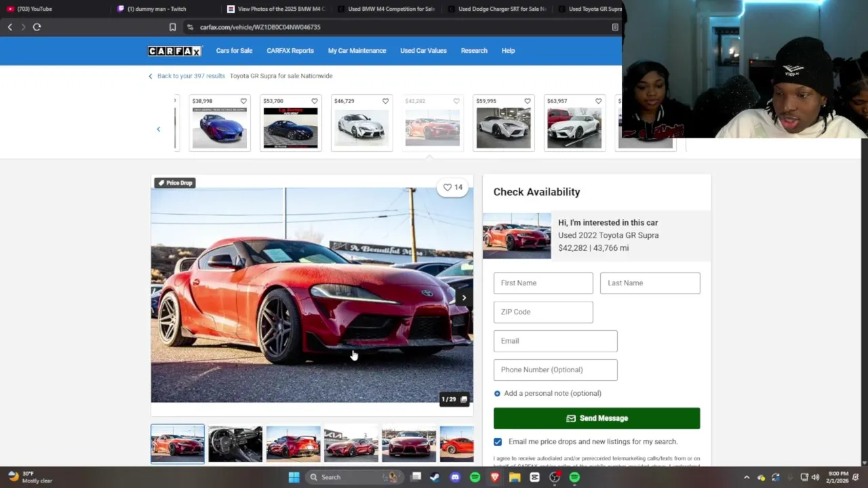Open CapCut from the taskbar

click(534, 477)
